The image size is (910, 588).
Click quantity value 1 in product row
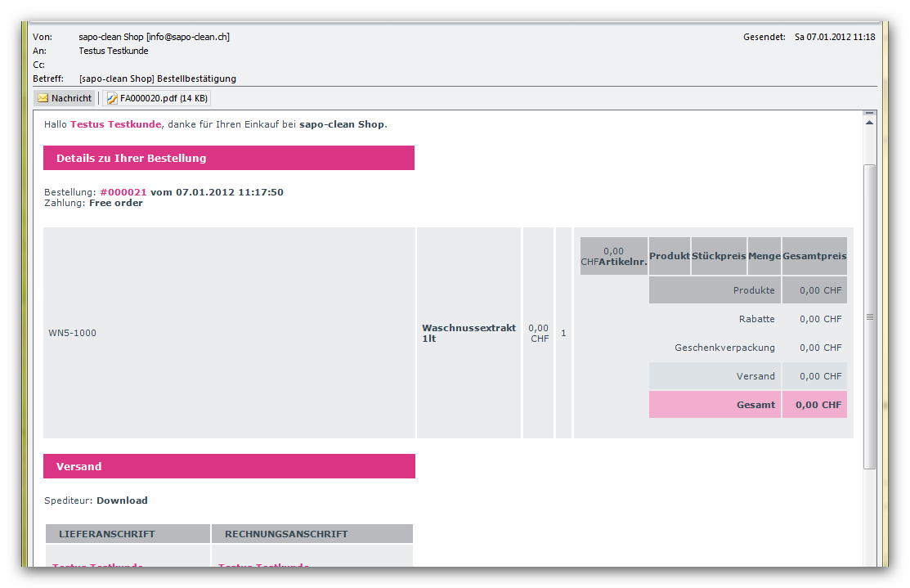563,333
